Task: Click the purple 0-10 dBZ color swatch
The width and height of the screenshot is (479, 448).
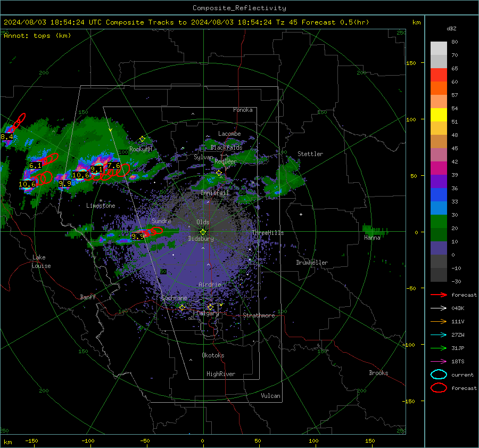Action: [x=439, y=248]
